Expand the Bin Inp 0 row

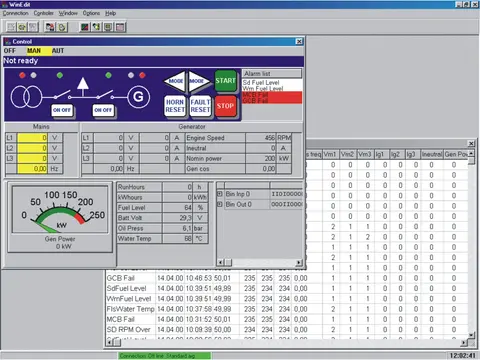[x=220, y=194]
